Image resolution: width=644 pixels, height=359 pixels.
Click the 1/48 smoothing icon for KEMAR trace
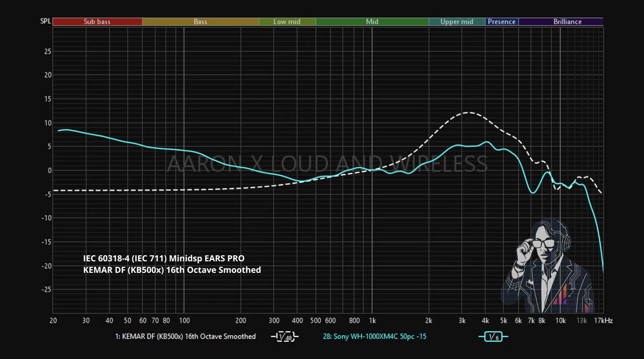(x=285, y=336)
